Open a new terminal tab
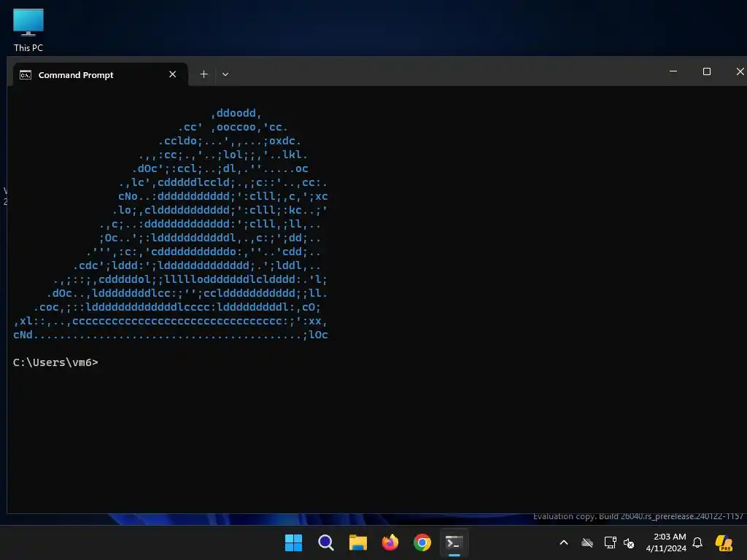 coord(204,74)
